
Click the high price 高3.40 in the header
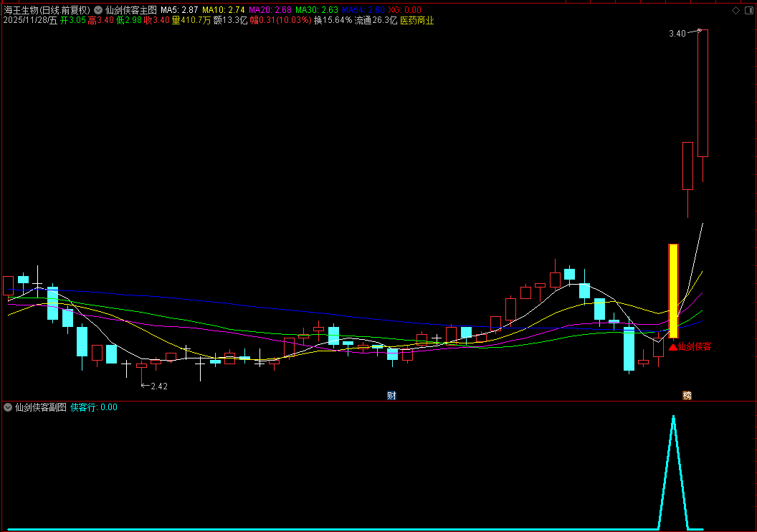pos(100,20)
